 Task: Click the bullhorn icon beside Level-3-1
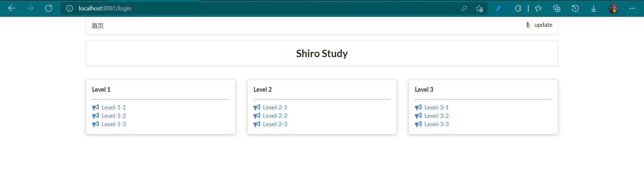click(x=418, y=107)
